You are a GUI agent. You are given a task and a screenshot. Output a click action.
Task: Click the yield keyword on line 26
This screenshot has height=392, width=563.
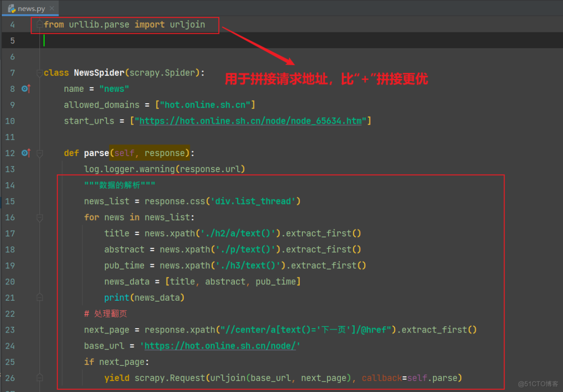116,378
